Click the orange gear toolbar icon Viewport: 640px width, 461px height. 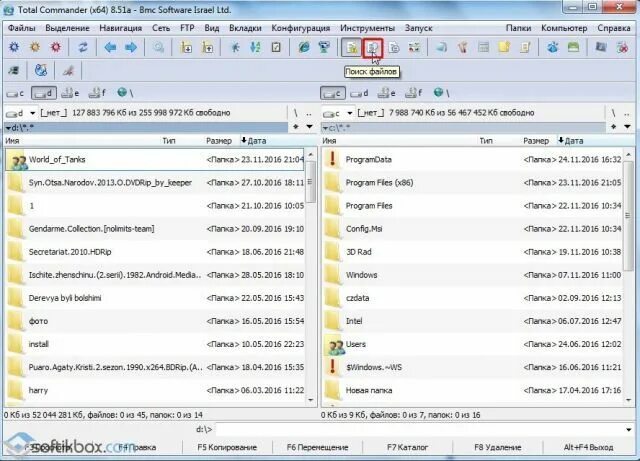(35, 47)
